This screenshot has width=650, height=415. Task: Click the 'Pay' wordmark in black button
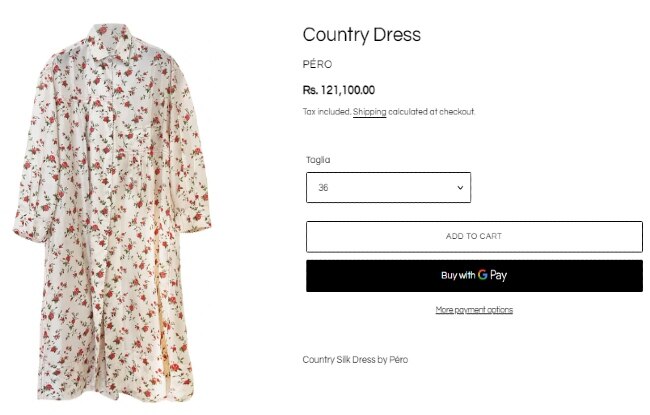coord(498,275)
